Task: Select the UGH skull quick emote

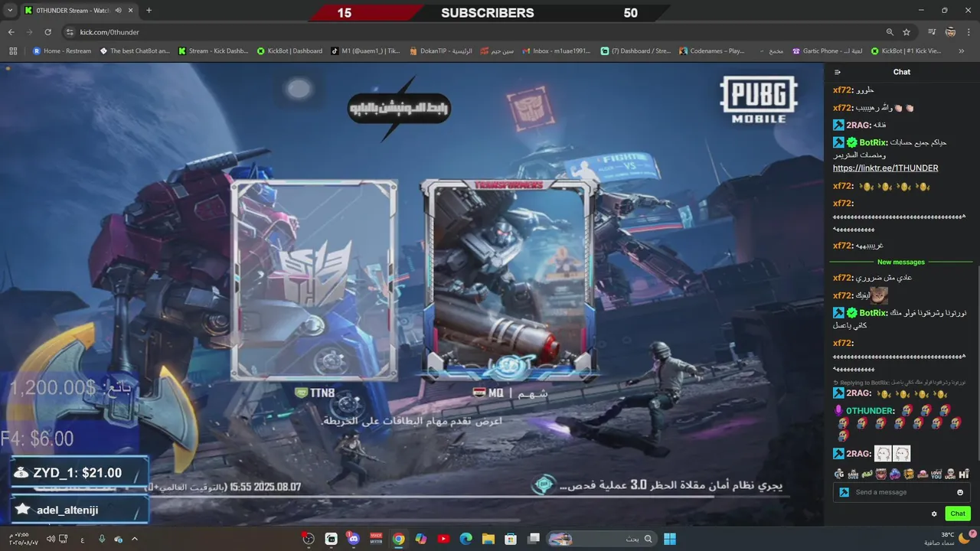Action: (x=950, y=474)
